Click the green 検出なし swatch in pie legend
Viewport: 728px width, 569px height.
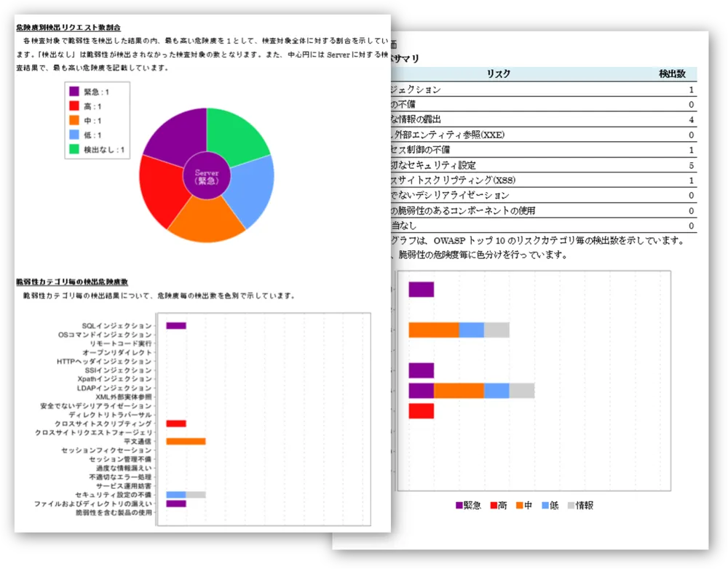[74, 148]
